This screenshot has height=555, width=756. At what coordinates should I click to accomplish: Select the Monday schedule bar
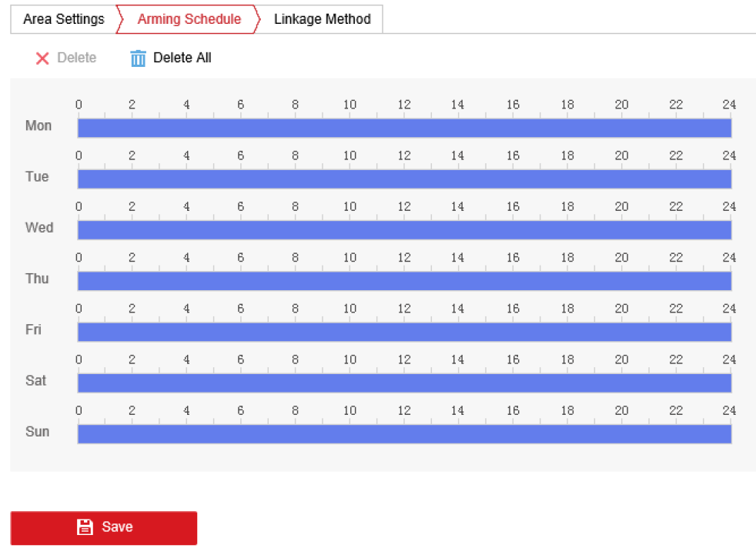point(404,129)
